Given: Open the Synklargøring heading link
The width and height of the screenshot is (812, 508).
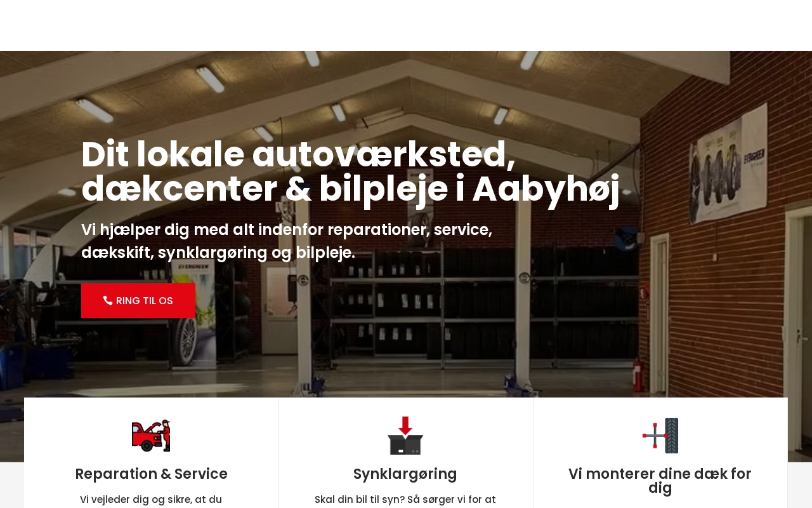Looking at the screenshot, I should coord(405,474).
